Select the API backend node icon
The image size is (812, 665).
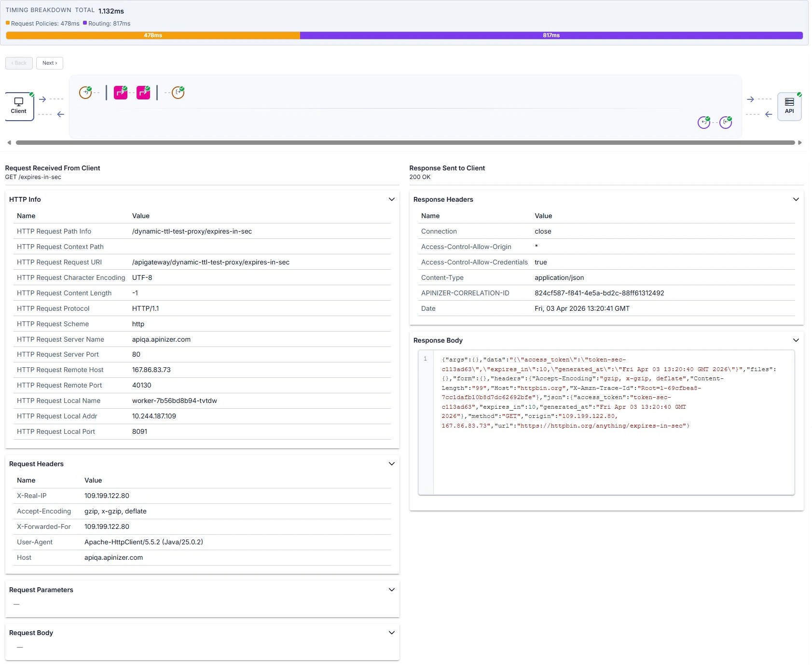790,106
